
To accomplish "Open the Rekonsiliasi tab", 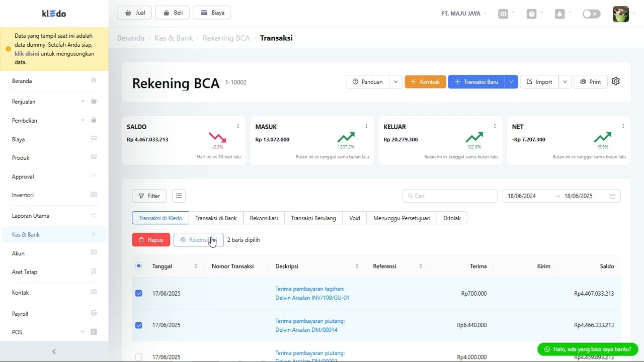I will pyautogui.click(x=264, y=218).
